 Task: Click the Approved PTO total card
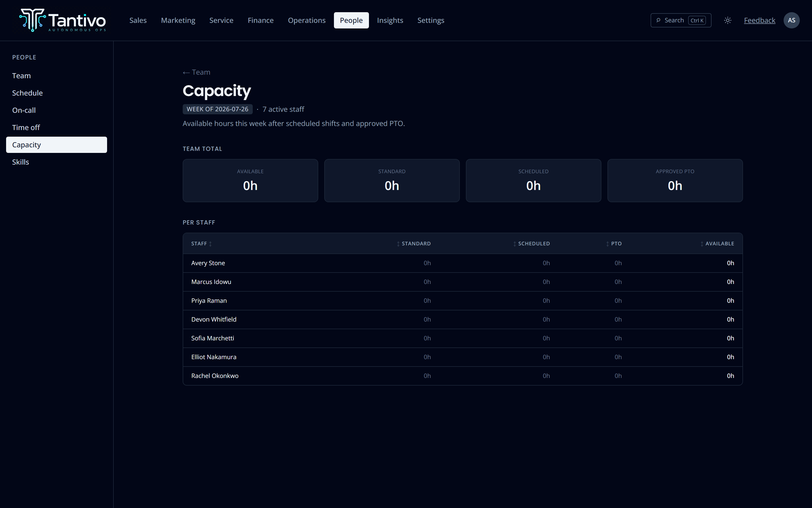(x=675, y=180)
